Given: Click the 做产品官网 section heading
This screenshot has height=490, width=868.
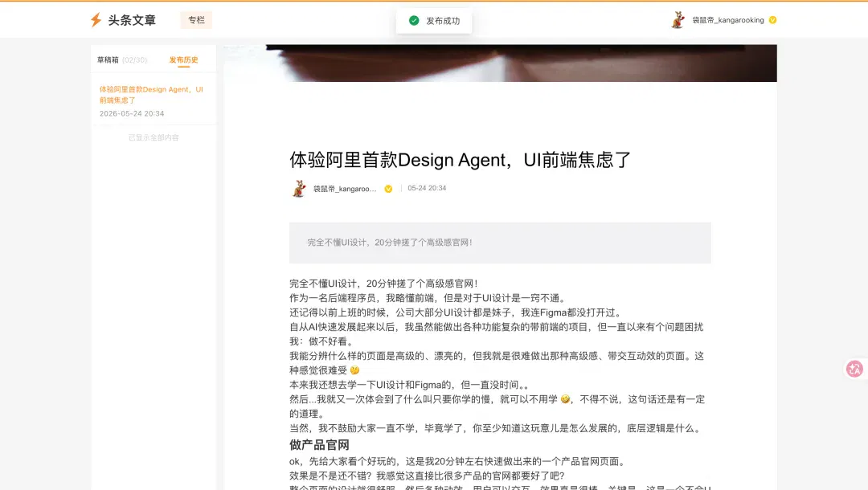Looking at the screenshot, I should [x=319, y=445].
